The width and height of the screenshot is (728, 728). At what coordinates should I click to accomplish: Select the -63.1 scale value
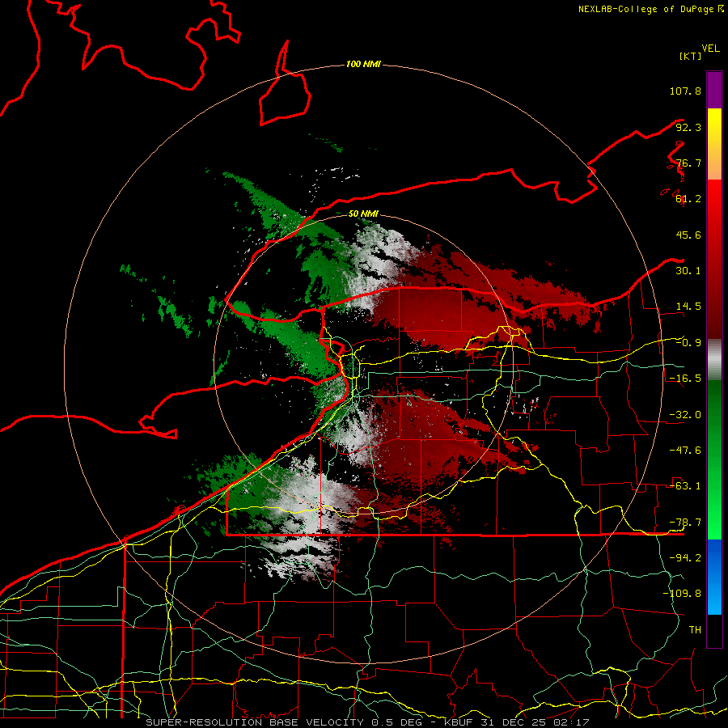685,486
